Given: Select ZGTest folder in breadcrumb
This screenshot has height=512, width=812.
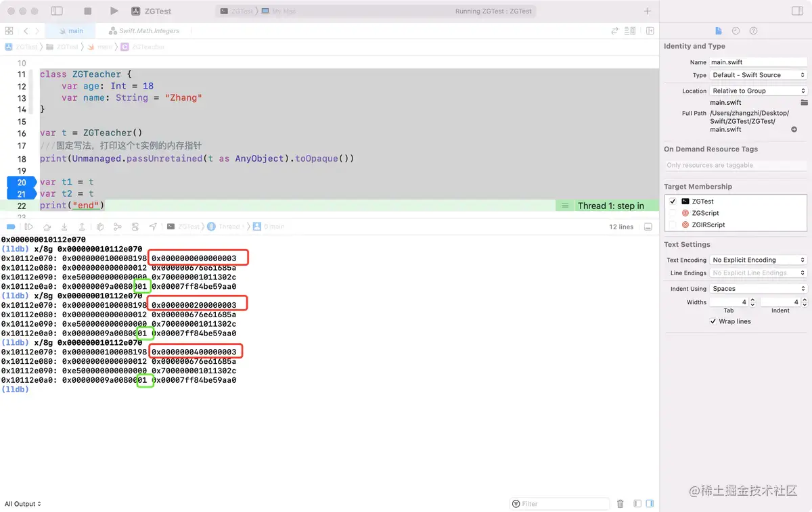Looking at the screenshot, I should pos(63,47).
